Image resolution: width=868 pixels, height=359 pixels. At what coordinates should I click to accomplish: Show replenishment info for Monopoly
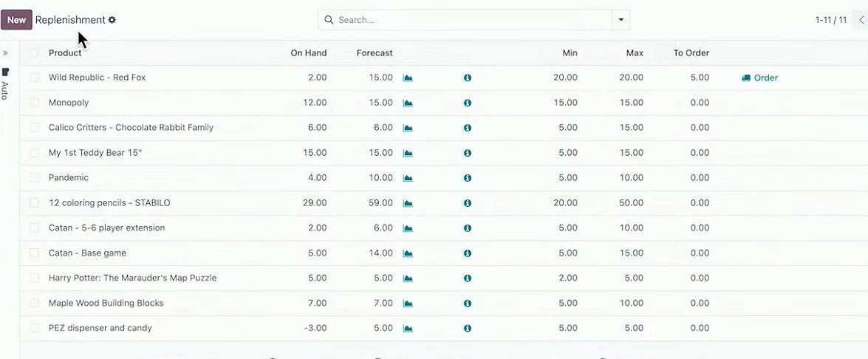(x=467, y=103)
